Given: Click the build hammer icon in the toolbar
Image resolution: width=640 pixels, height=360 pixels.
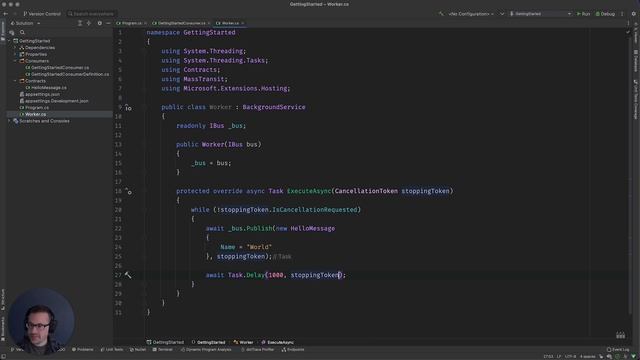Looking at the screenshot, I should tap(441, 14).
